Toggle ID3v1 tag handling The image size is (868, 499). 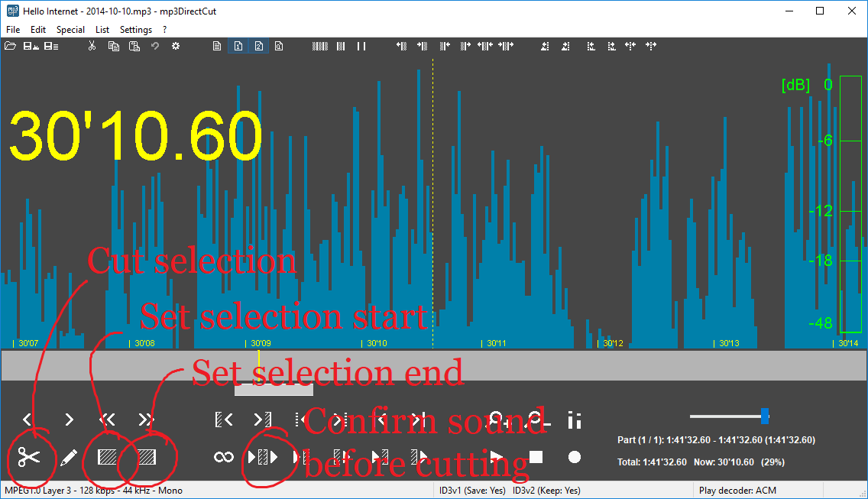238,46
